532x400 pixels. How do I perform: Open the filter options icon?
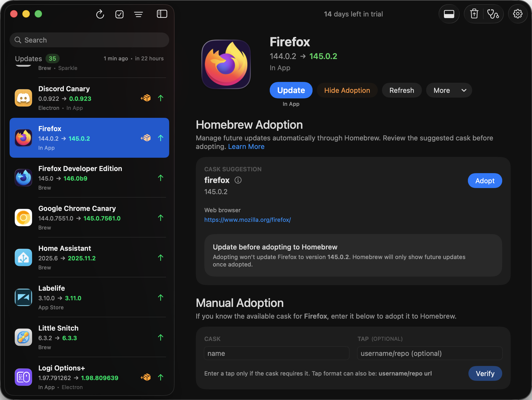139,14
